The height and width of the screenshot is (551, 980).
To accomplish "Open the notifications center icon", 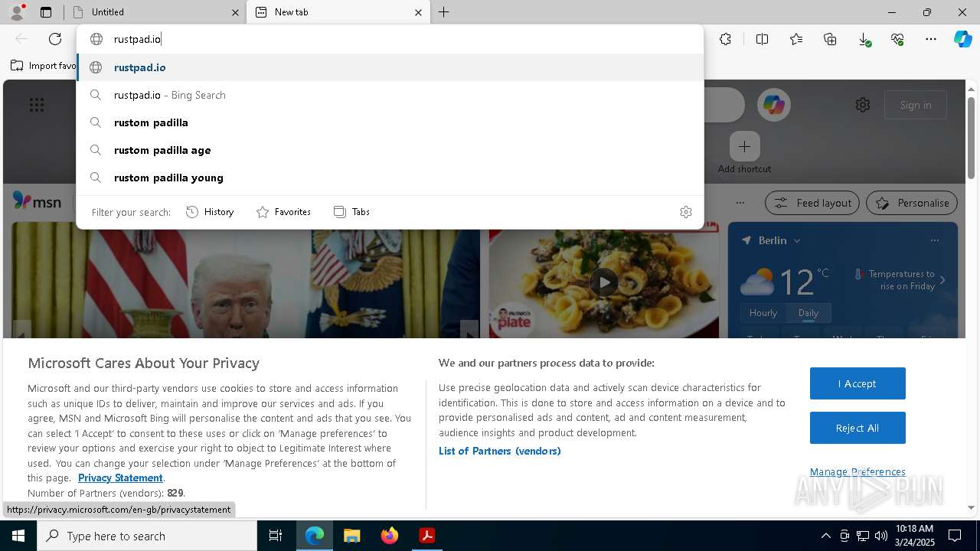I will coord(955,536).
